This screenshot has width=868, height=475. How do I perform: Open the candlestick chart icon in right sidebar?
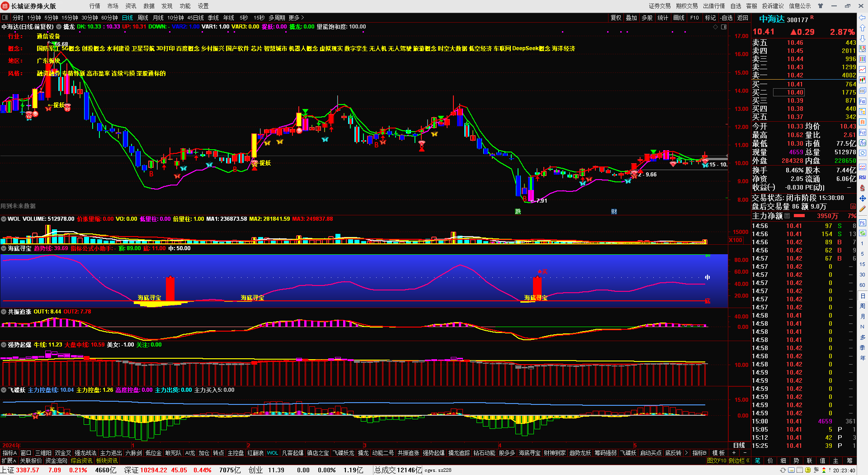863,80
